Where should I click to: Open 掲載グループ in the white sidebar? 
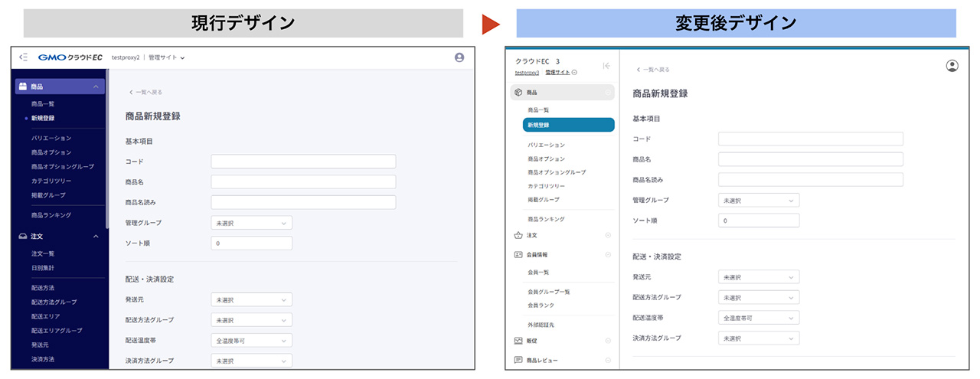544,199
